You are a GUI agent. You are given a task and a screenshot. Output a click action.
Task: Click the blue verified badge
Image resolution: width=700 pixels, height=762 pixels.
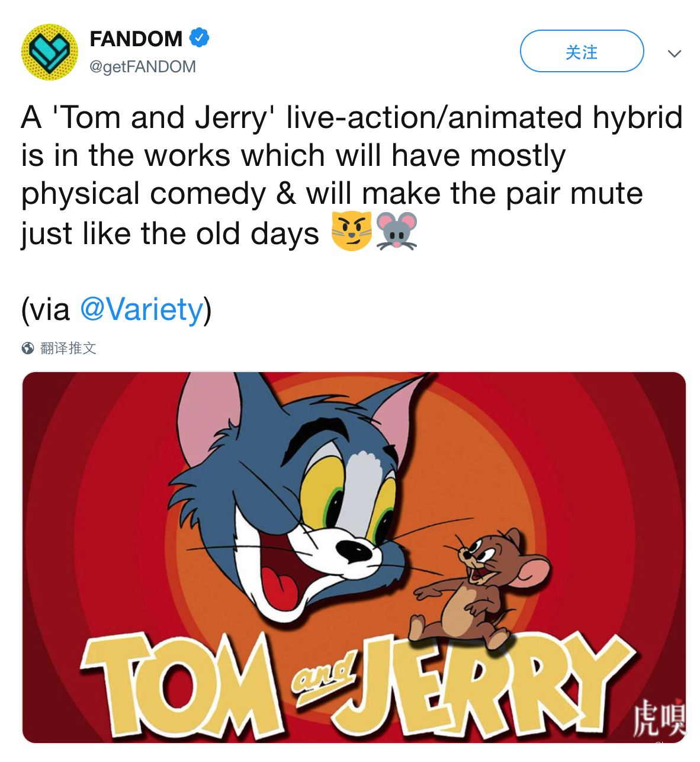tap(199, 38)
